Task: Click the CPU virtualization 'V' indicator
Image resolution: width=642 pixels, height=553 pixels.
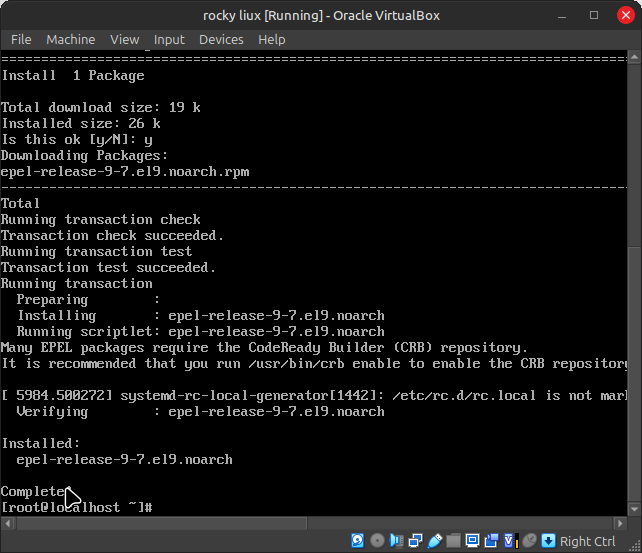Action: [x=510, y=541]
